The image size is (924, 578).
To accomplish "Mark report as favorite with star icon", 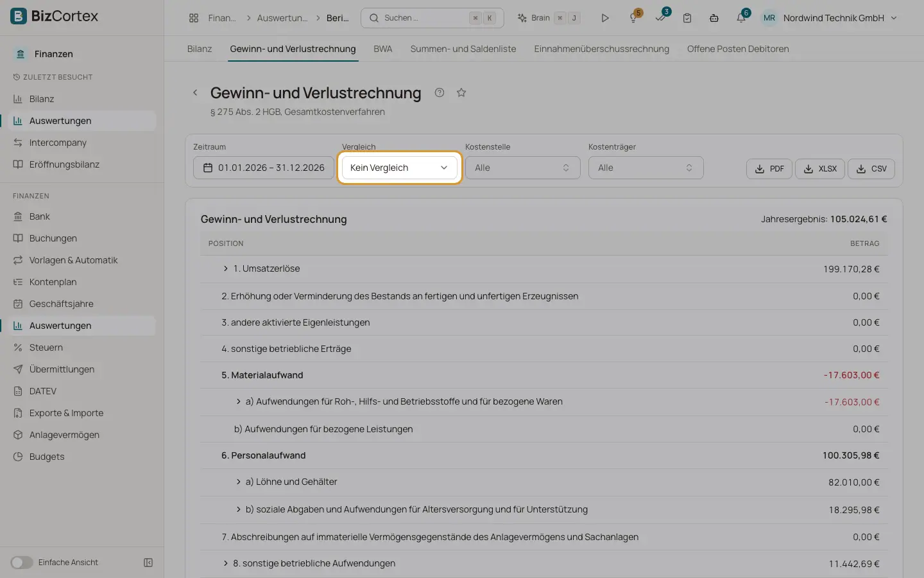I will tap(461, 92).
